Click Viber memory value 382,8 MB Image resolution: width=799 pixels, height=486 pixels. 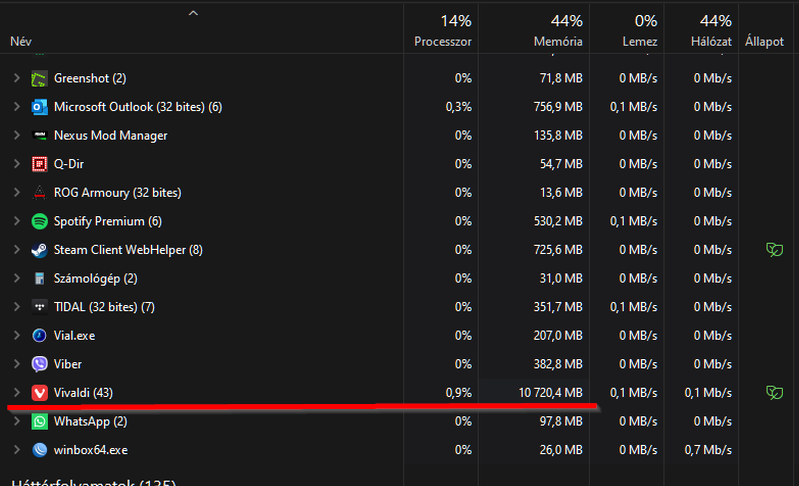[x=558, y=364]
